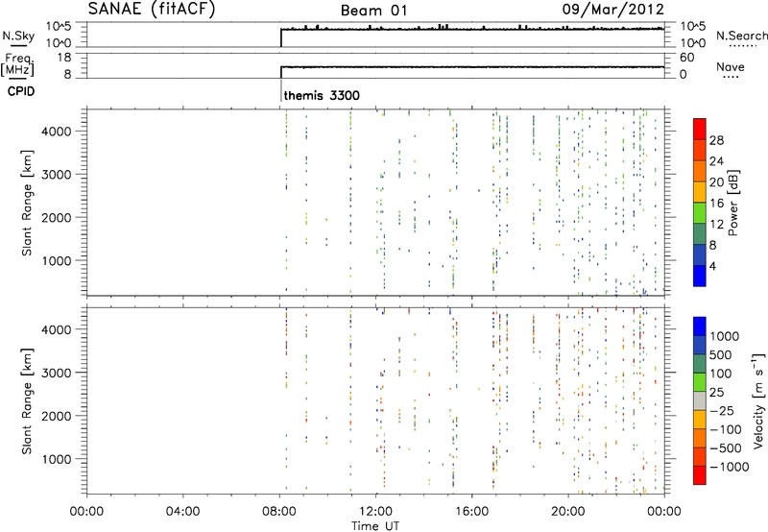Image resolution: width=768 pixels, height=532 pixels.
Task: Click the 18 frequency axis tick
Action: point(64,58)
